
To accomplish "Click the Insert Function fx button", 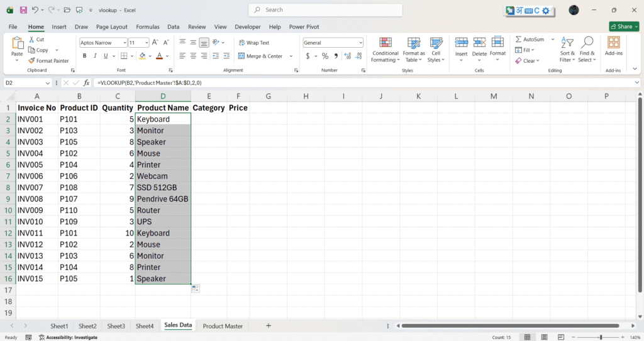I will pos(86,82).
